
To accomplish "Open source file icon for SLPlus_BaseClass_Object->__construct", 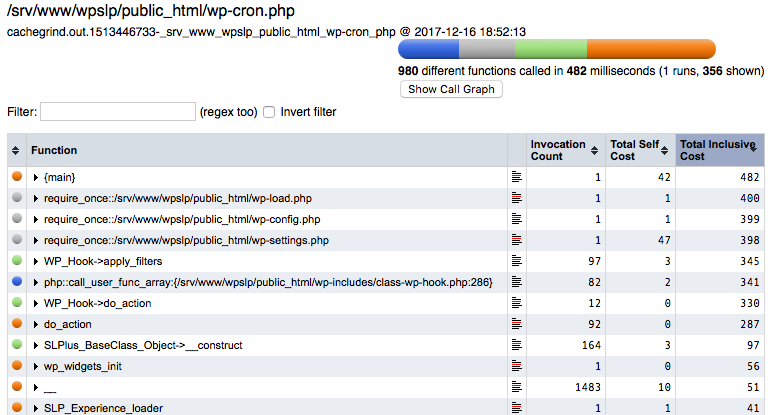I will (x=516, y=345).
